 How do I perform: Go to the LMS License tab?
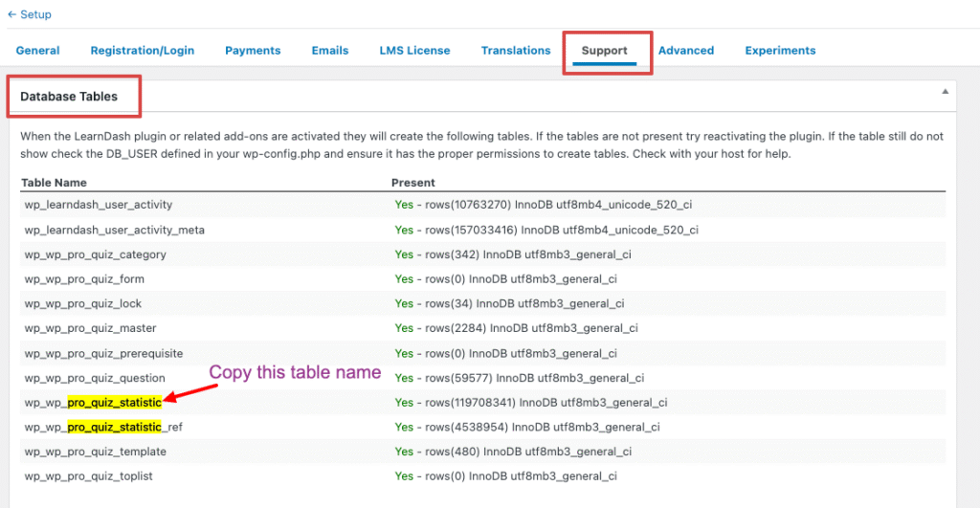414,51
